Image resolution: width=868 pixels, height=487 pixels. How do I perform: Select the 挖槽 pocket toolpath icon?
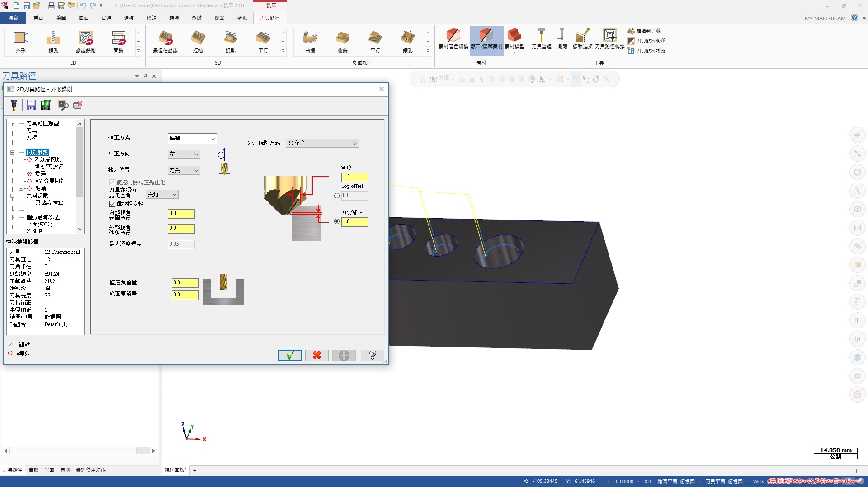coord(198,42)
